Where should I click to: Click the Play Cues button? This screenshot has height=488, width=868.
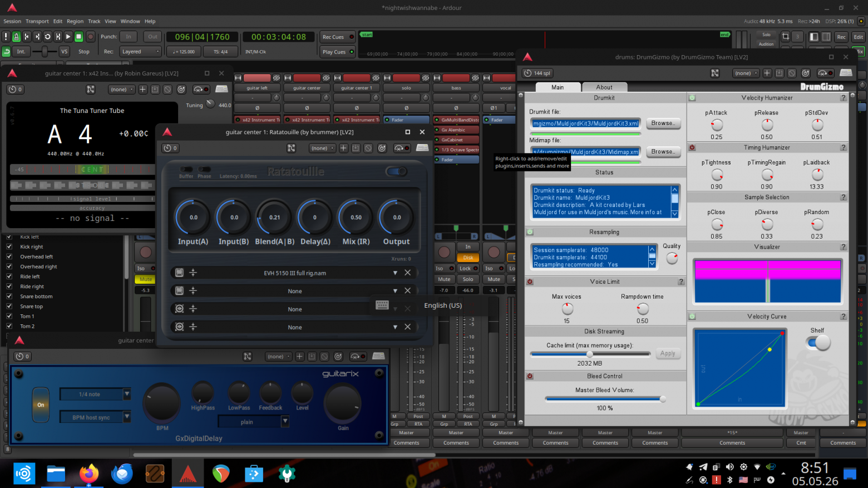(338, 52)
